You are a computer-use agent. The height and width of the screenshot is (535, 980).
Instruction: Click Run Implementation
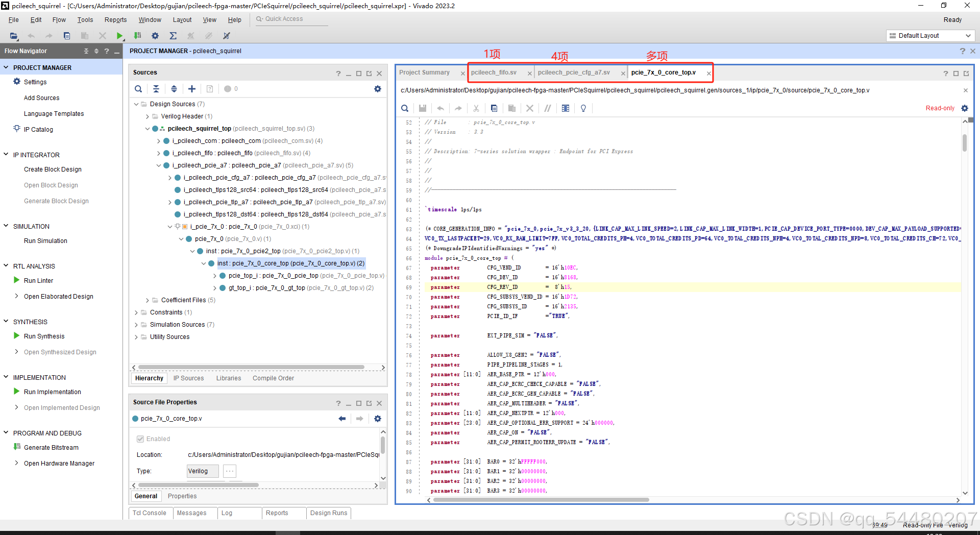[x=53, y=392]
